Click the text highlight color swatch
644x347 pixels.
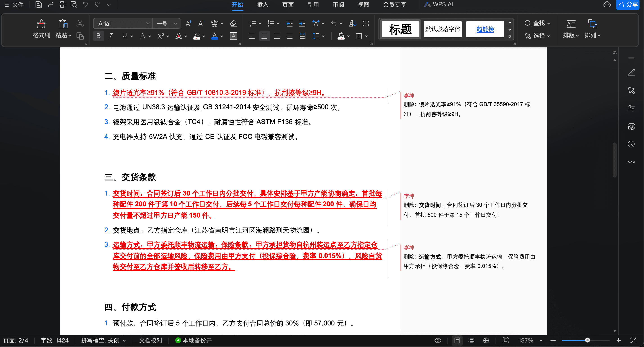[x=196, y=36]
